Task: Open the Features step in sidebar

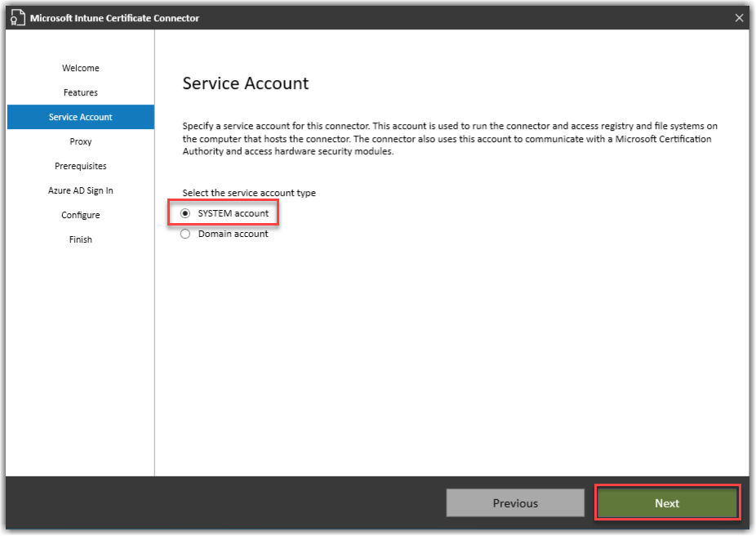Action: [x=81, y=92]
